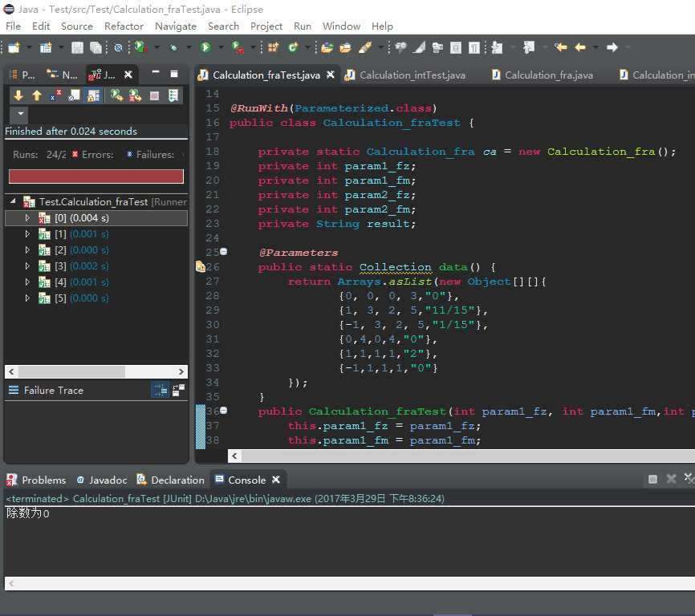Open the JUnit Test Run History icon
Viewport: 695px width, 616px height.
(x=173, y=95)
